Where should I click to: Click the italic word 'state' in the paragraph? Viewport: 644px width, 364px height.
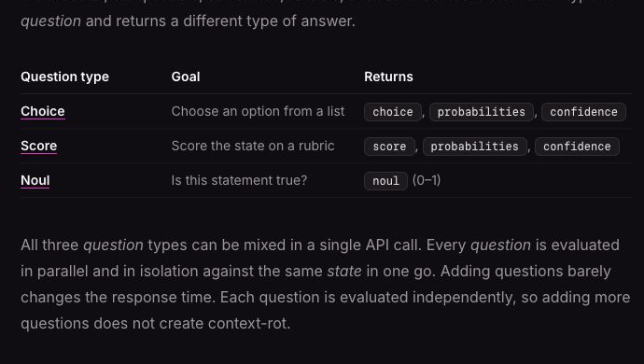pos(344,272)
